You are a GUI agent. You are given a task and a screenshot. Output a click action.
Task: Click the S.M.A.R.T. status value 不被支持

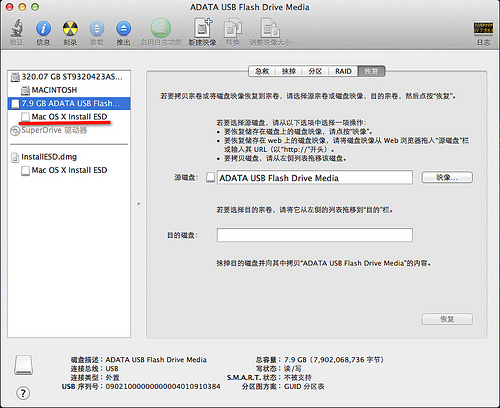point(298,377)
